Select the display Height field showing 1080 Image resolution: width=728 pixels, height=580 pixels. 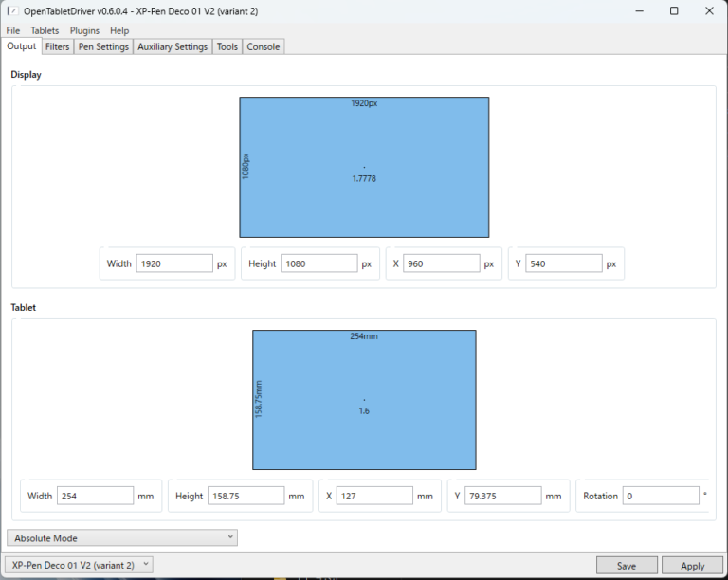[318, 264]
